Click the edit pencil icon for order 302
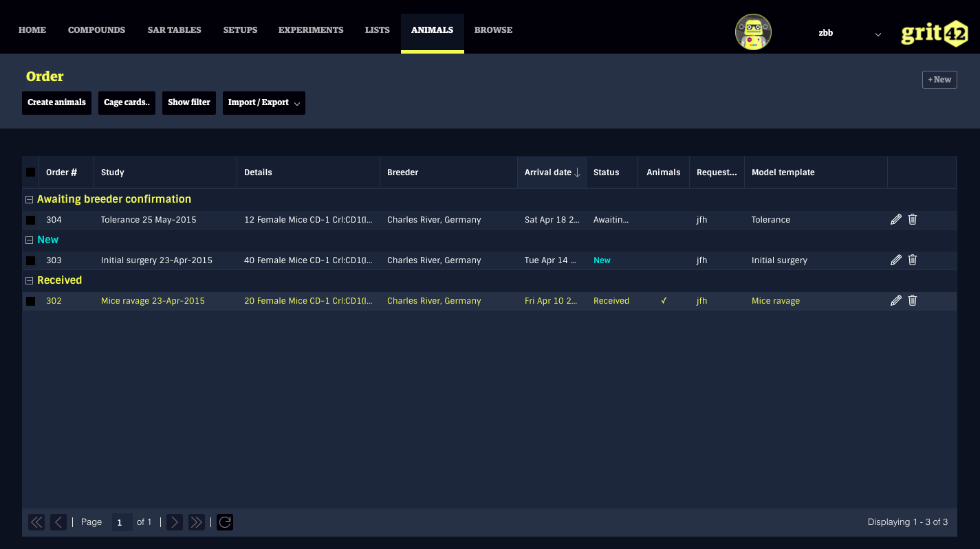Screen dimensions: 980x549 pos(895,301)
